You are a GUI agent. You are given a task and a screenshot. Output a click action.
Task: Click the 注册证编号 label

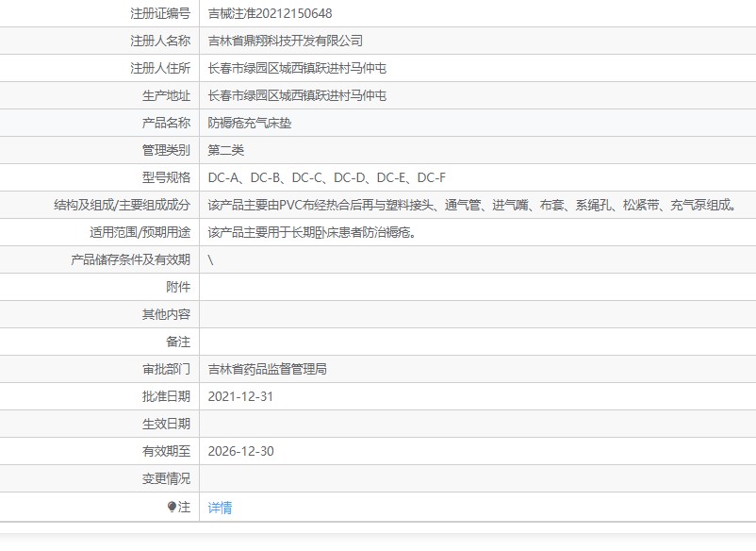click(160, 13)
